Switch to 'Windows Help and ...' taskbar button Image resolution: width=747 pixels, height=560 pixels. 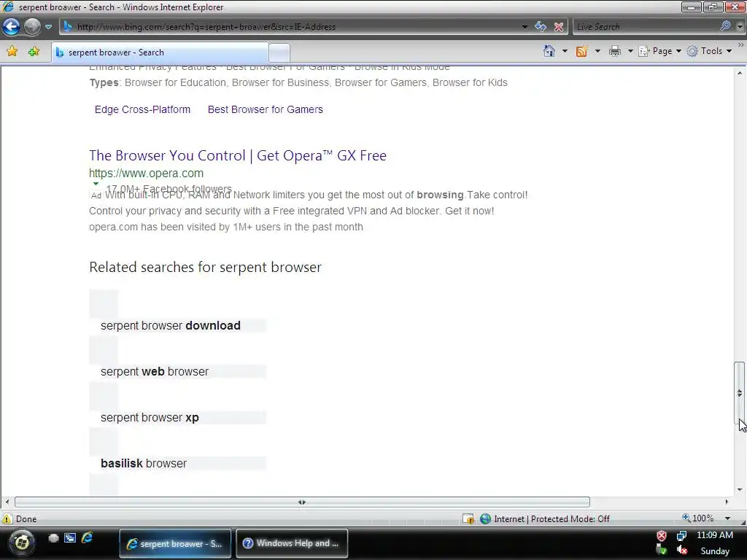click(x=292, y=543)
